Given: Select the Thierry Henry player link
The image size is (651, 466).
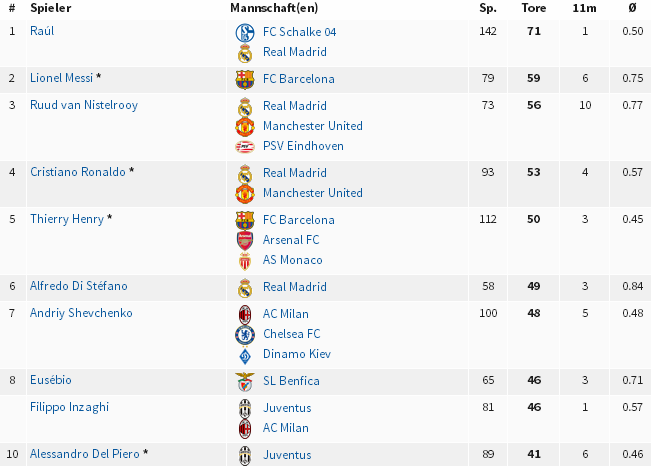Looking at the screenshot, I should click(67, 219).
